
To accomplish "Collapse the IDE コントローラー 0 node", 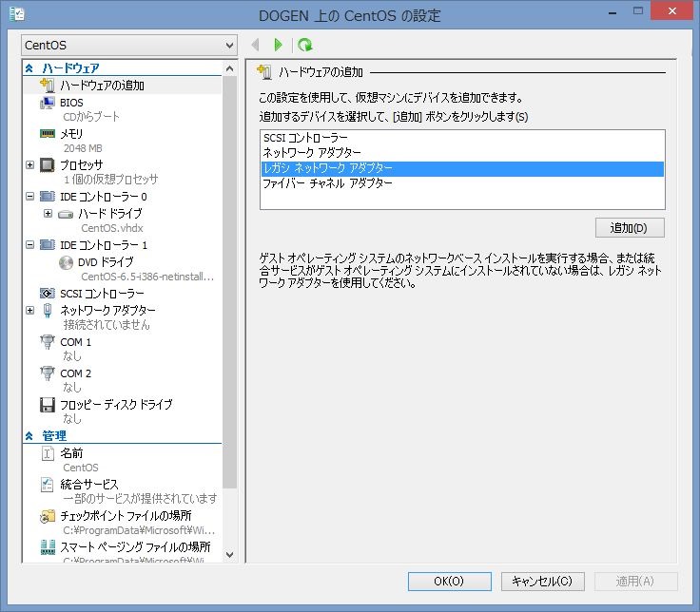I will pyautogui.click(x=30, y=197).
